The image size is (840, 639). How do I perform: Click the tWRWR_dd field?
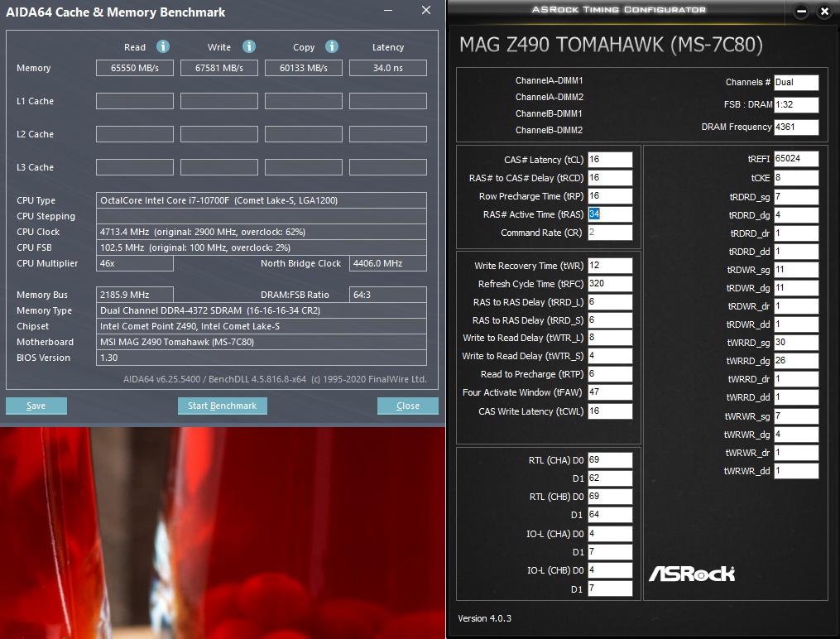[x=796, y=471]
